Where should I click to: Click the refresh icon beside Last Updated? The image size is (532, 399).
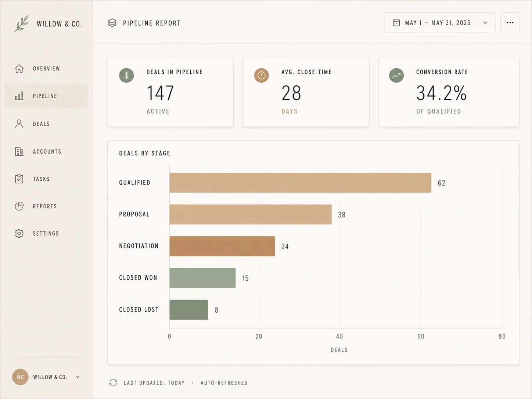(113, 383)
